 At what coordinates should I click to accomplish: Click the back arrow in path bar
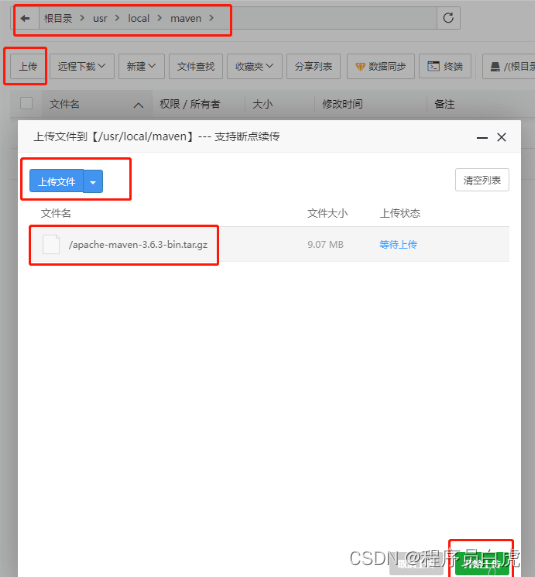coord(25,18)
